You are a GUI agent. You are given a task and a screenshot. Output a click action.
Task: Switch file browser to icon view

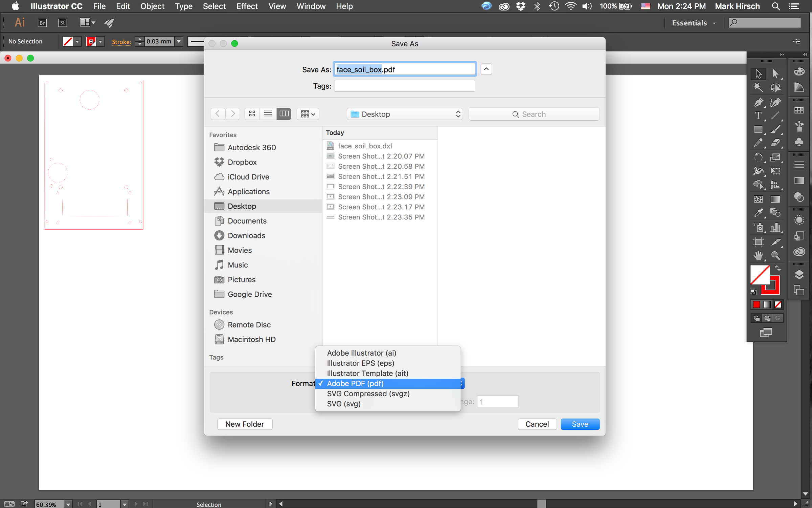252,114
